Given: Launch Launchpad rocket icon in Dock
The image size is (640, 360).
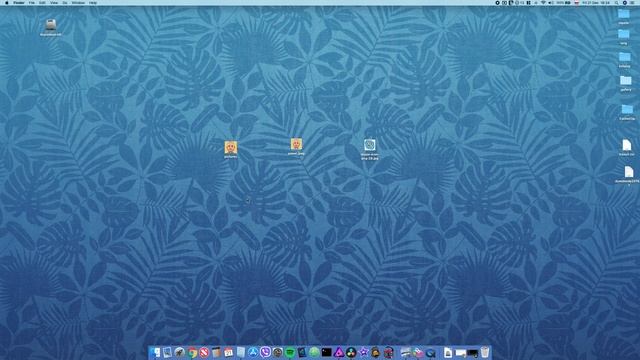Looking at the screenshot, I should 180,352.
